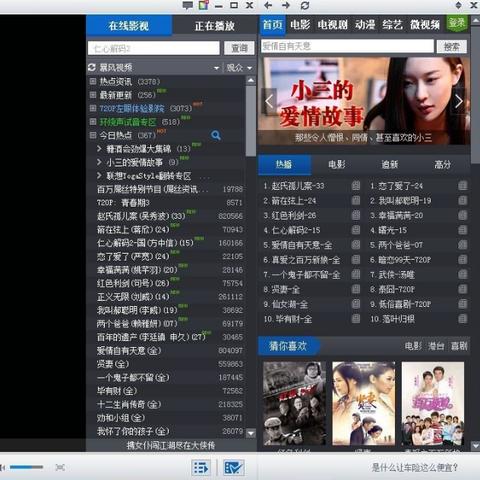The image size is (480, 480).
Task: Collapse the 今日热点 category
Action: [x=93, y=135]
